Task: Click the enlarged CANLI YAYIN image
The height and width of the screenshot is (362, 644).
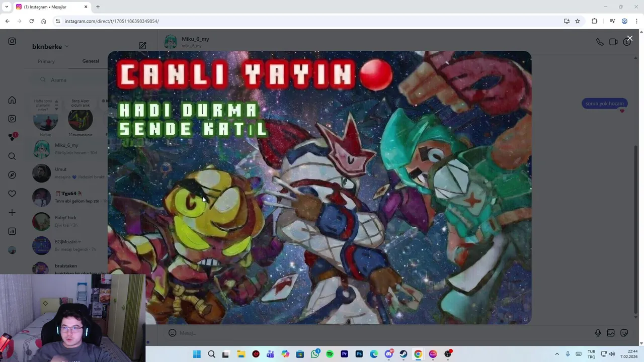Action: pos(319,187)
